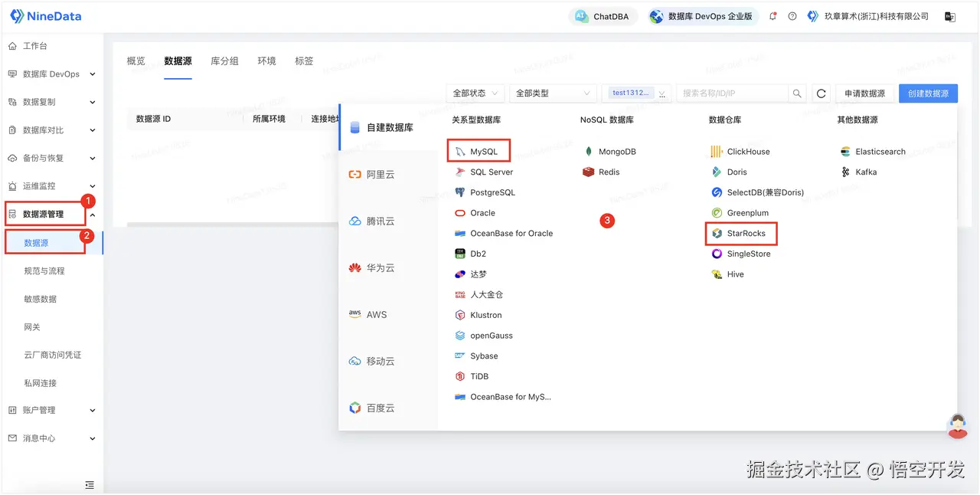Expand 运维监控 sidebar menu

coord(51,186)
